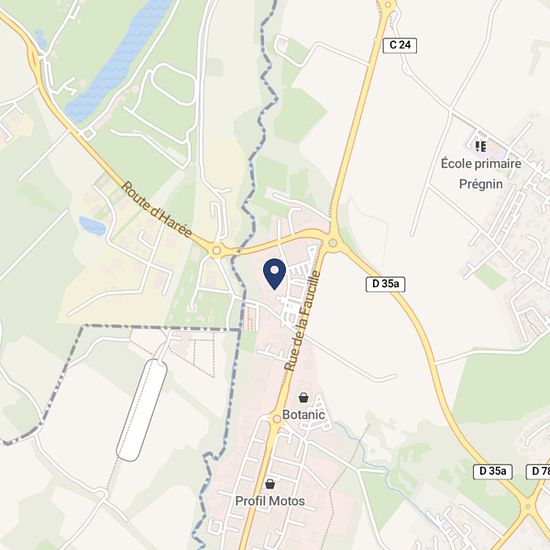Select the Botanic shopping basket icon
The image size is (550, 550).
pos(303,398)
